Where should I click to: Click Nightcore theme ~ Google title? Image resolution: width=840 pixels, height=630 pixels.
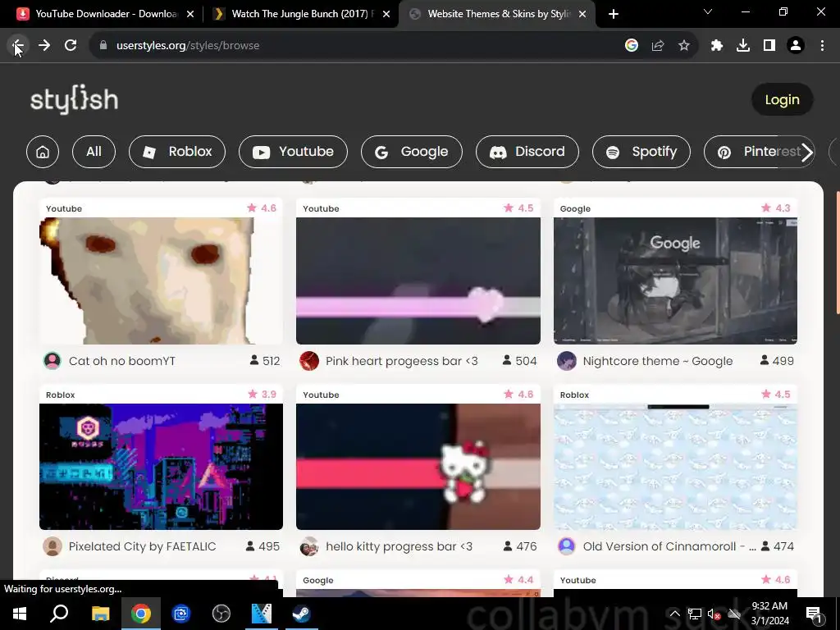(x=658, y=361)
